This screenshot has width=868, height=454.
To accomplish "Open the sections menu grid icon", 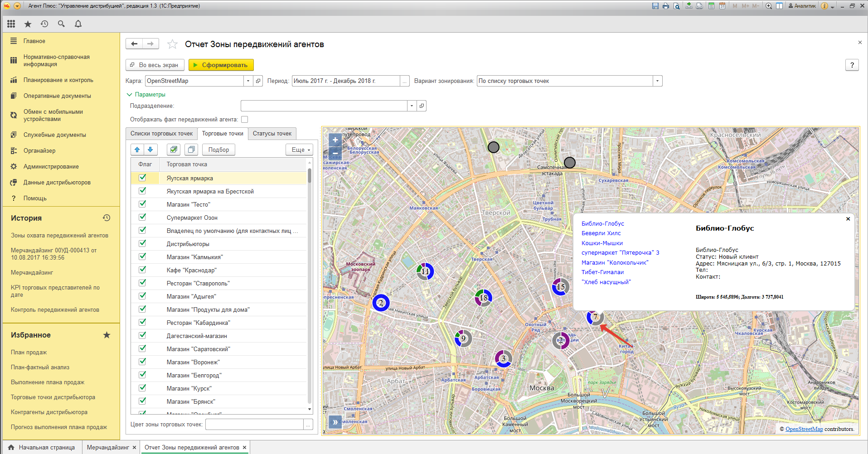I will coord(11,24).
